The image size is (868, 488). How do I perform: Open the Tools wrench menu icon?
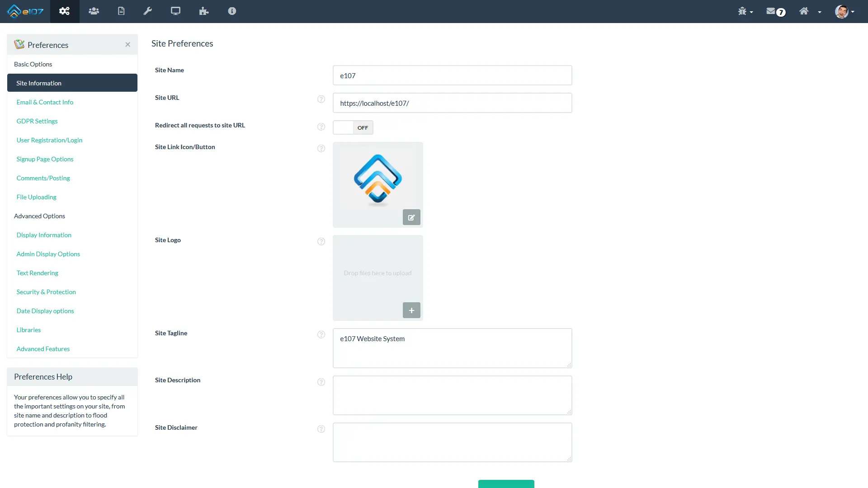coord(148,11)
